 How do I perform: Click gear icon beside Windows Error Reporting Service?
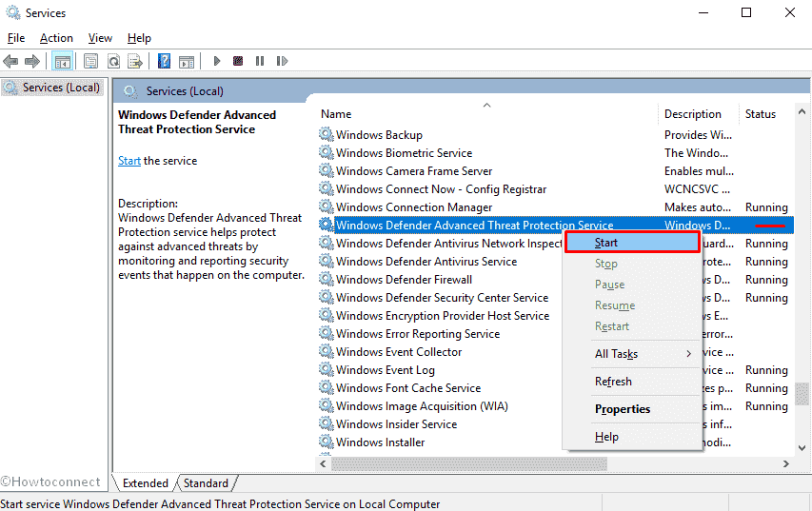click(x=326, y=334)
